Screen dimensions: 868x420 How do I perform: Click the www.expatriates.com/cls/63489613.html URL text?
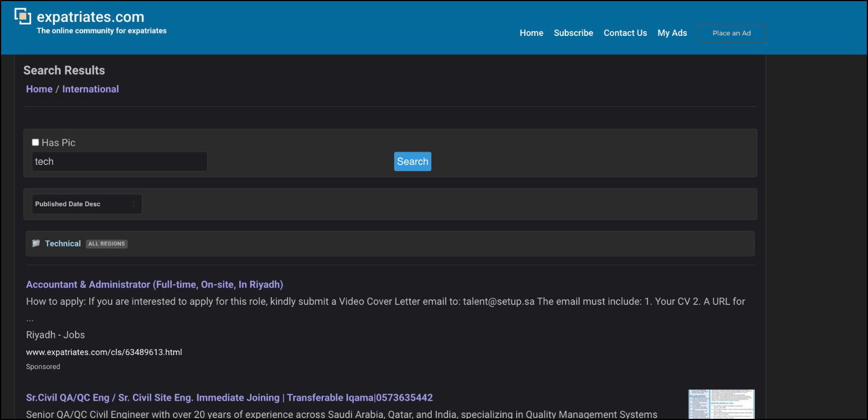tap(104, 352)
